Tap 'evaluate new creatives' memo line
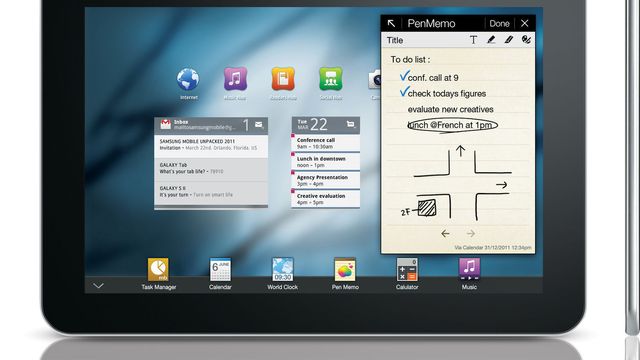Image resolution: width=640 pixels, height=360 pixels. [451, 109]
